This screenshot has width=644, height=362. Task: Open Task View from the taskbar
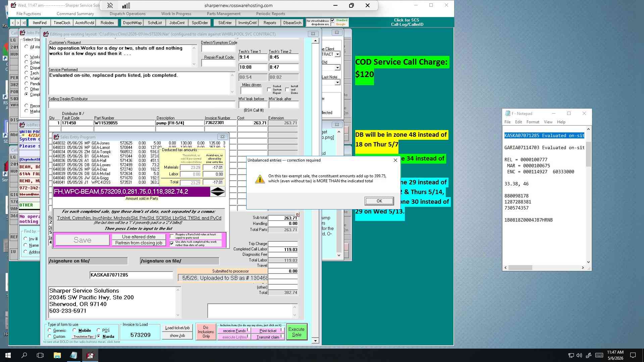tap(40, 355)
